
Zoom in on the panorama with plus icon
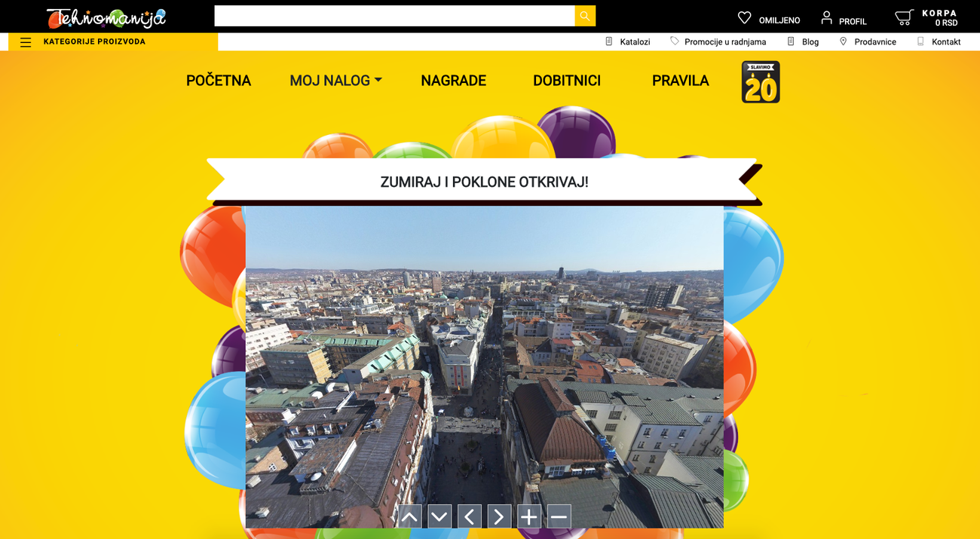click(x=528, y=516)
